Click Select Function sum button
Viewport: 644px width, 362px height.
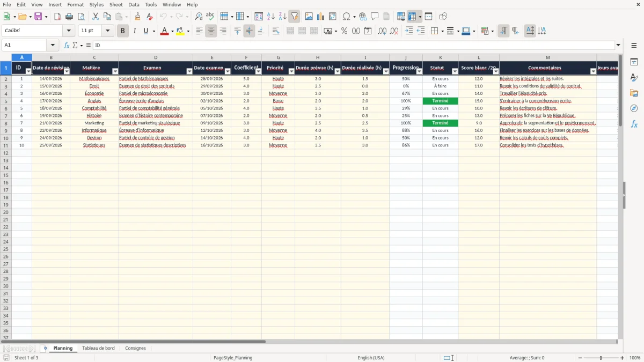coord(75,45)
